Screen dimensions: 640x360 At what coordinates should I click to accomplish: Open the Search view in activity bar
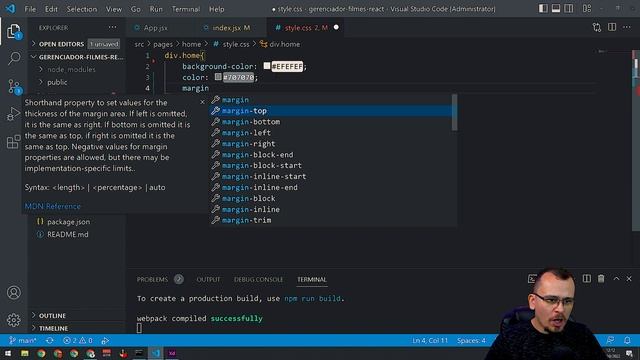point(13,58)
